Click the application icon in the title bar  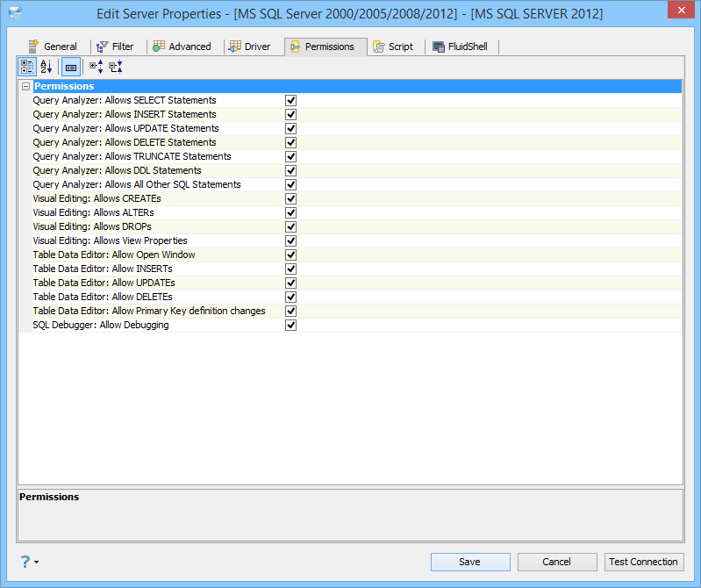point(16,13)
